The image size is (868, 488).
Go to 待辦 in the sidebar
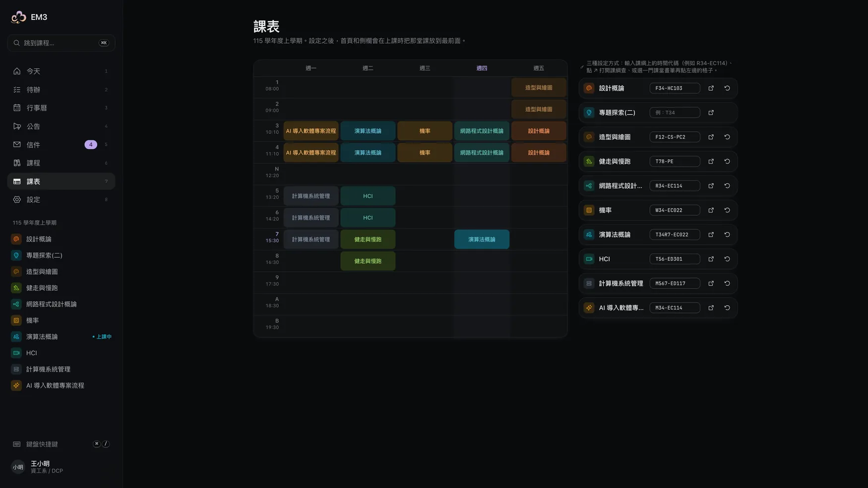click(x=61, y=90)
